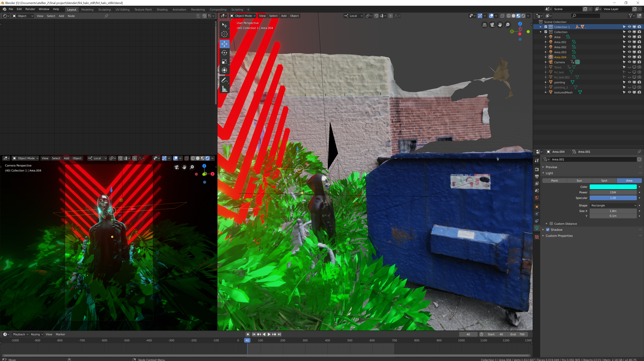Open the Render menu
The width and height of the screenshot is (644, 361).
30,9
